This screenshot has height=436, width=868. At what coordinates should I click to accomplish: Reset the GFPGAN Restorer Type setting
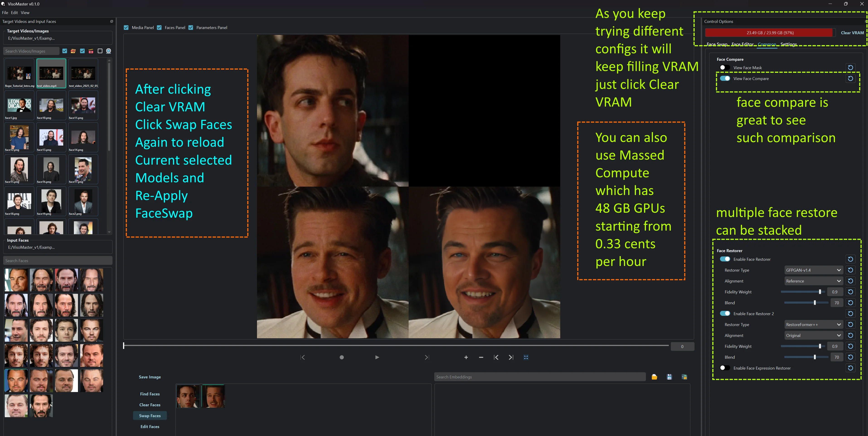tap(850, 270)
